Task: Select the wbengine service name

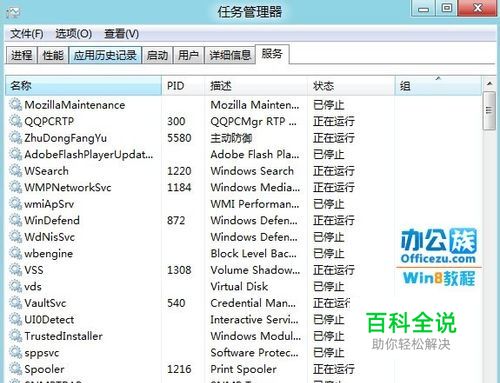Action: pos(49,254)
